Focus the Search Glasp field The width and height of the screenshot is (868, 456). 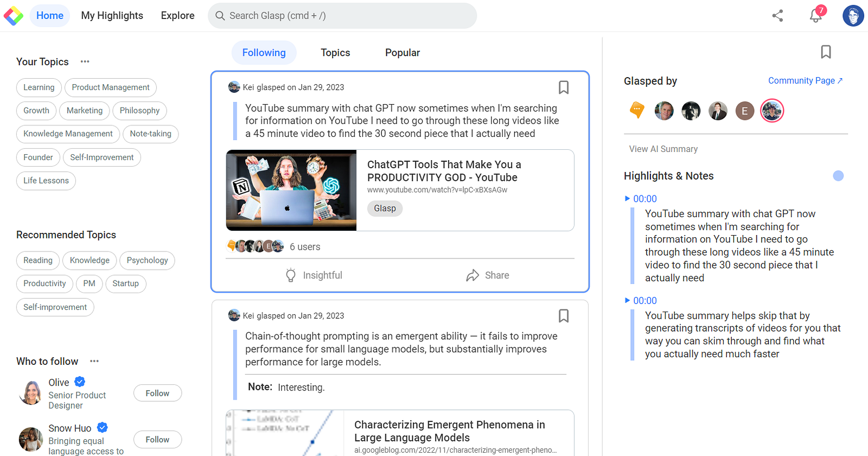point(342,16)
